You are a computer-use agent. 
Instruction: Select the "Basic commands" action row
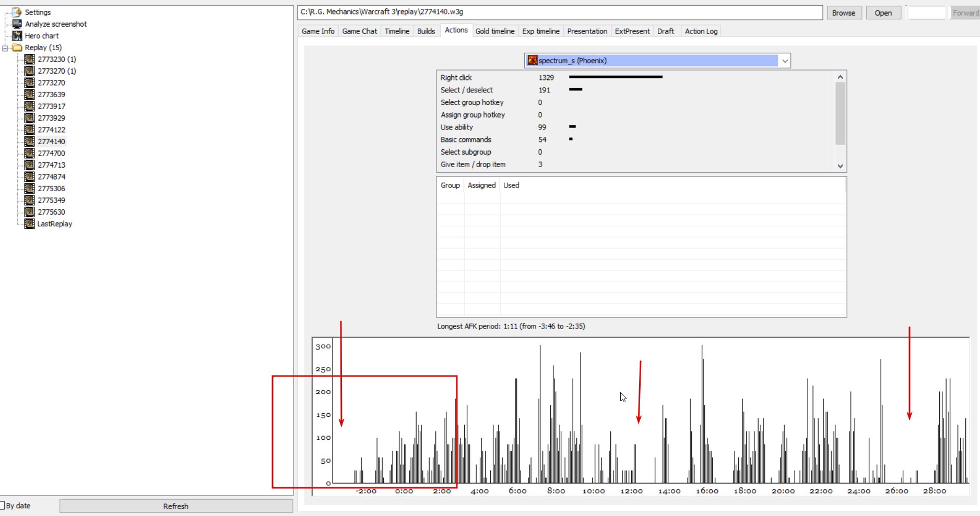coord(635,139)
